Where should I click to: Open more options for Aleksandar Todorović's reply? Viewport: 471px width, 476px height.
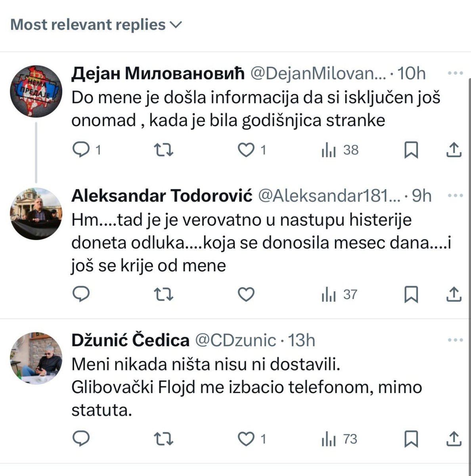455,195
